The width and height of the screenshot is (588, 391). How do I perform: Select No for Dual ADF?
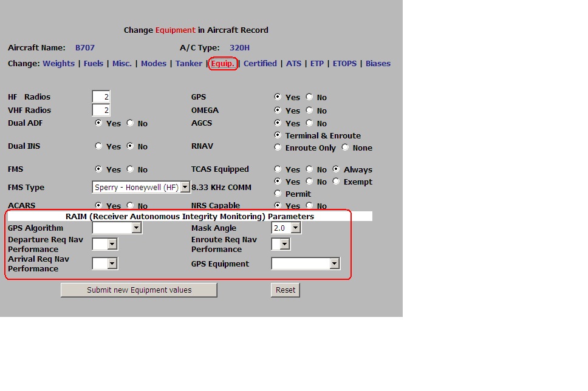click(129, 123)
